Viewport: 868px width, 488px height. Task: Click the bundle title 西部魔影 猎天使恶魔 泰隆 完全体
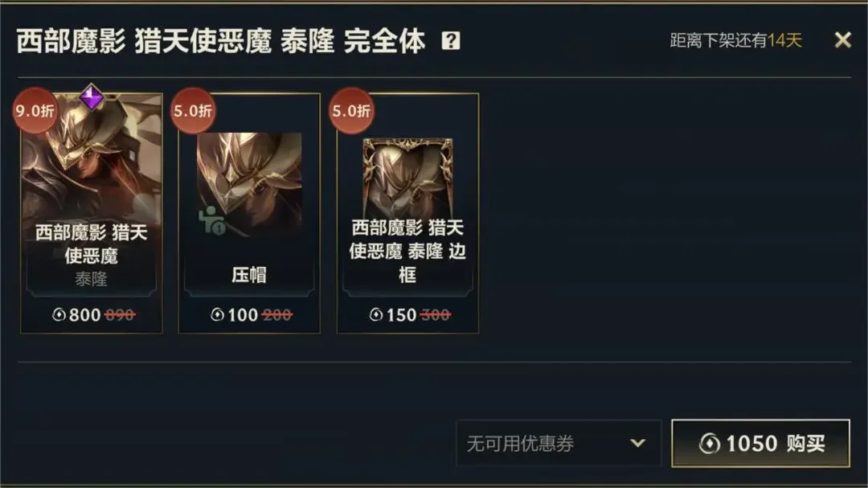point(221,41)
